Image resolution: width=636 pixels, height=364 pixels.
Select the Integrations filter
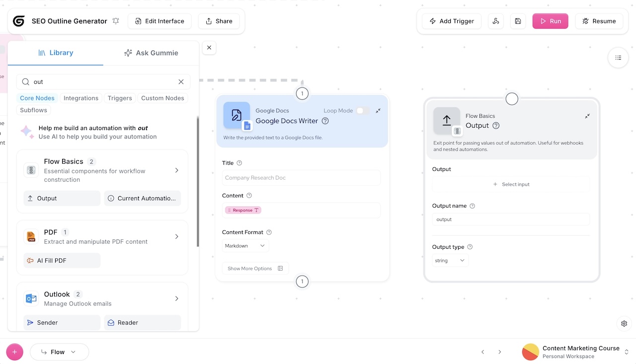coord(81,98)
